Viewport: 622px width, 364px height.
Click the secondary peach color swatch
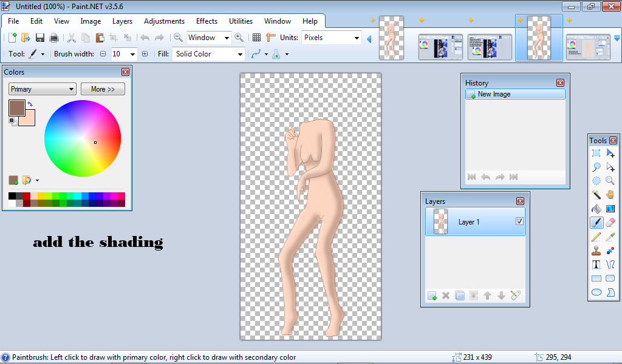click(x=29, y=120)
